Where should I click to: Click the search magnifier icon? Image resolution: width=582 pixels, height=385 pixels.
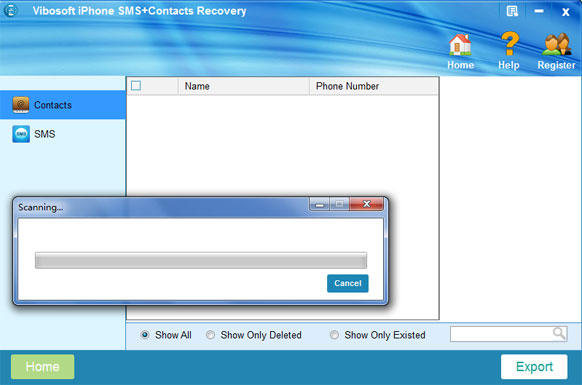[x=559, y=333]
